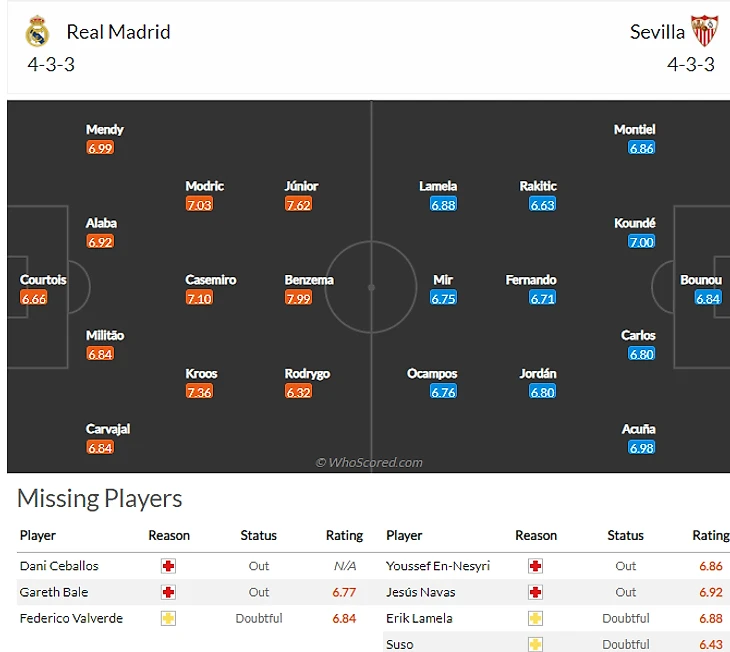
Task: Click the left table's Rating column header
Action: [344, 536]
